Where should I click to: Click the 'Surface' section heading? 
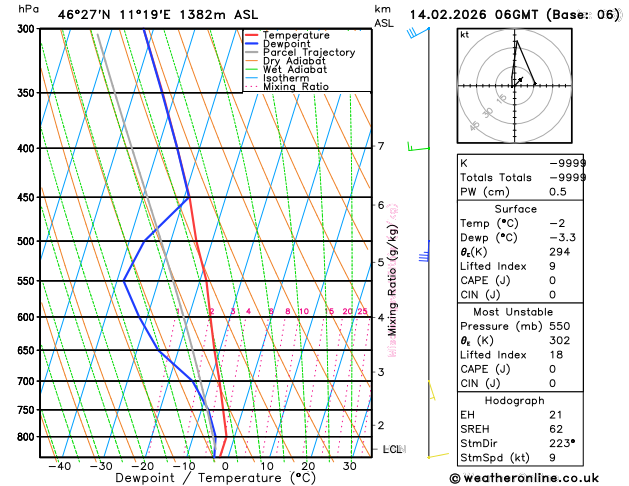[x=515, y=209]
